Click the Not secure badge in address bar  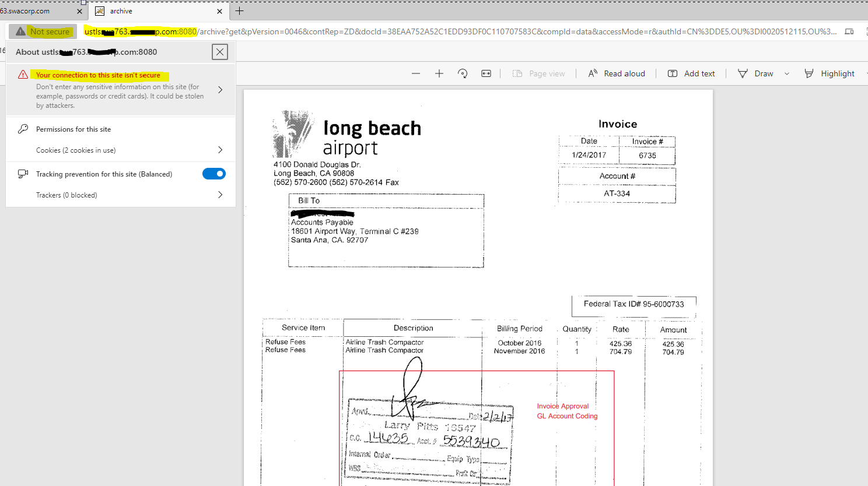click(x=43, y=31)
